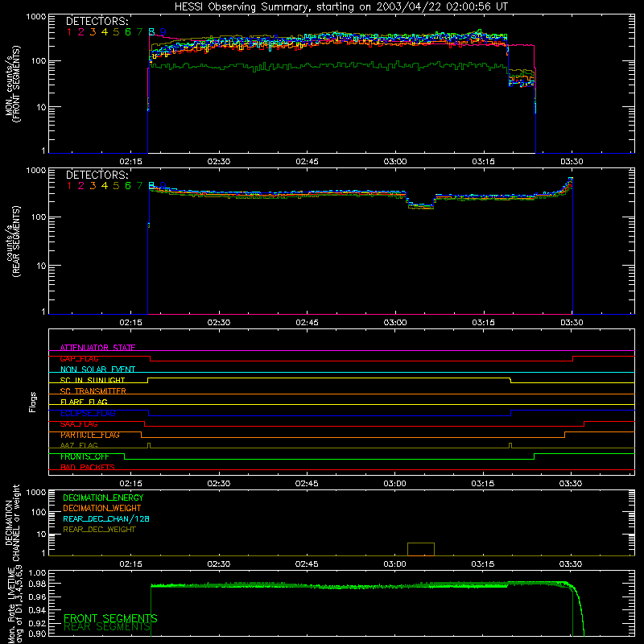644x644 pixels.
Task: Pick detector 3 legend number in rear segments panel
Action: [93, 186]
